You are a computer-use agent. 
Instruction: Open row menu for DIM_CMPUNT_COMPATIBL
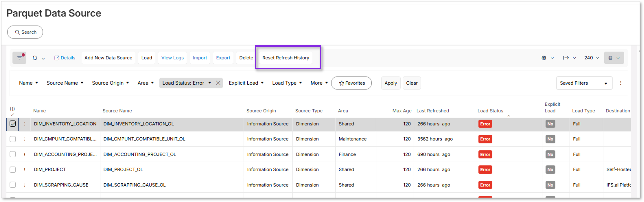coord(25,139)
